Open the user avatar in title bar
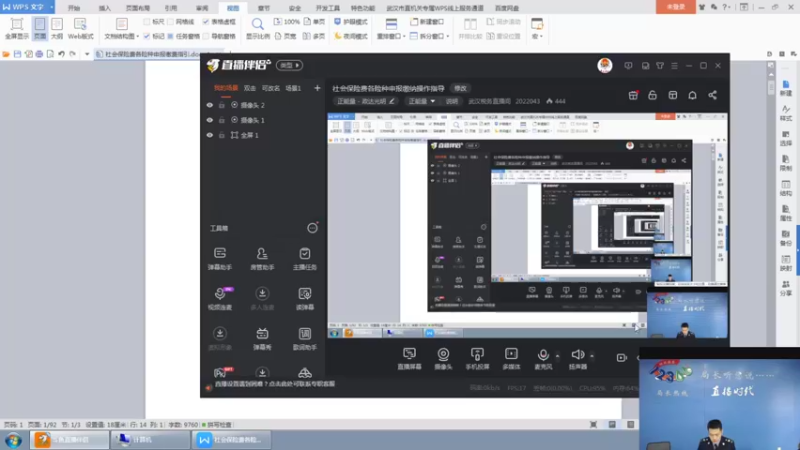 (x=605, y=65)
